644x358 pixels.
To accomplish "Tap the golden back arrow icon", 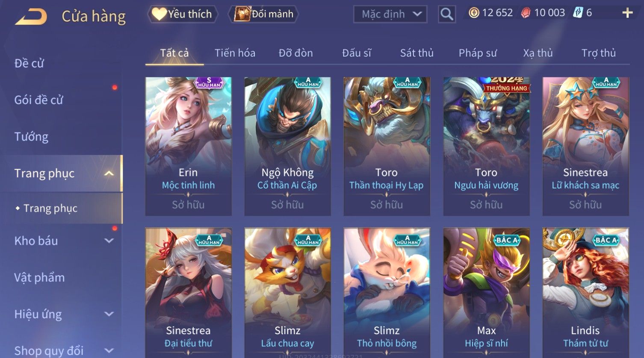I will coord(31,17).
